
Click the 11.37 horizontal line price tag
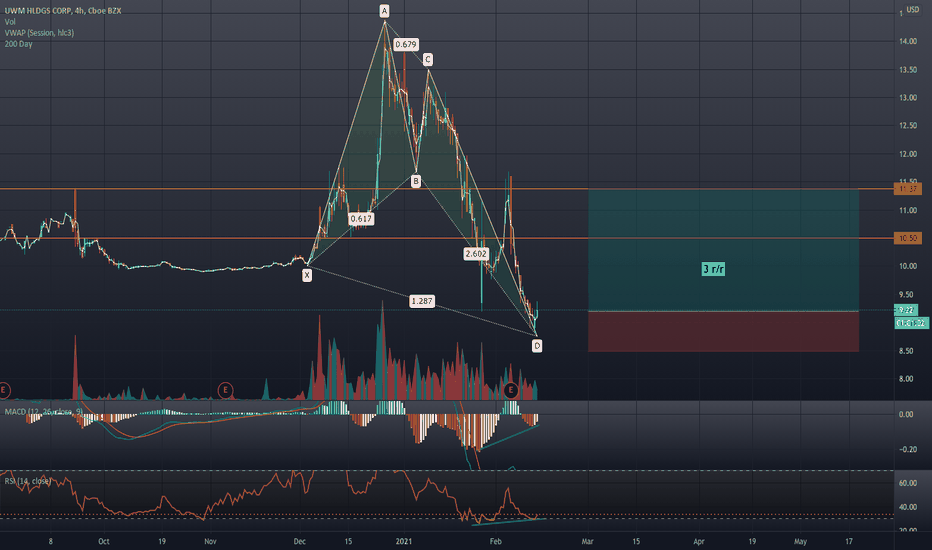coord(908,189)
